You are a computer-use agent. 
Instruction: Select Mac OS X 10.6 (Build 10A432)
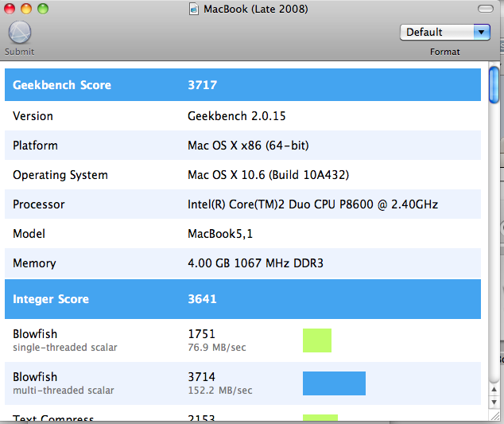[269, 175]
